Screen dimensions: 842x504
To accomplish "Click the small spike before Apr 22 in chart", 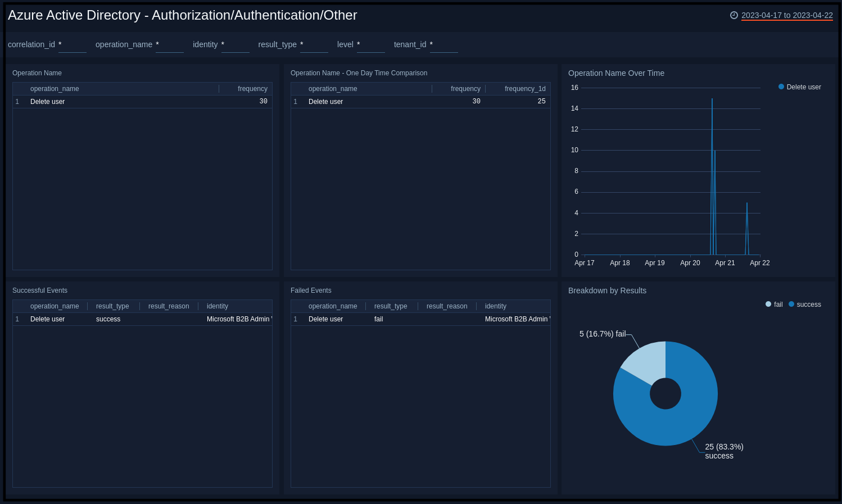I will [x=747, y=228].
